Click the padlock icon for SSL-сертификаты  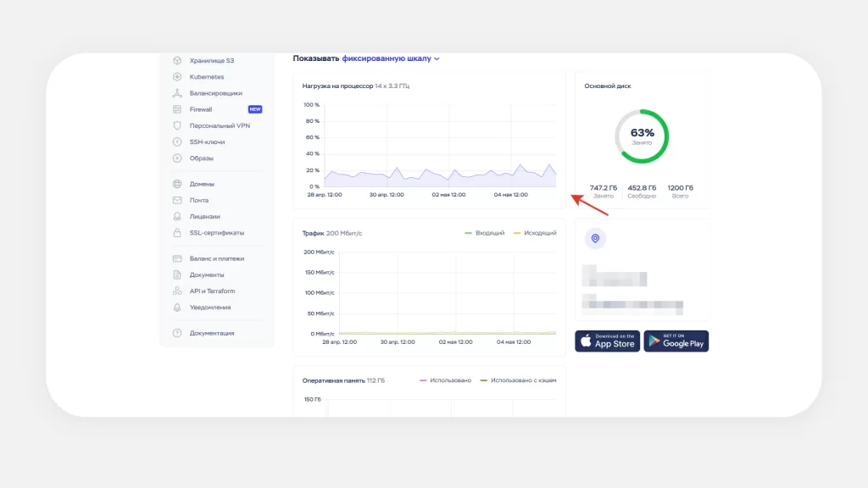(177, 233)
